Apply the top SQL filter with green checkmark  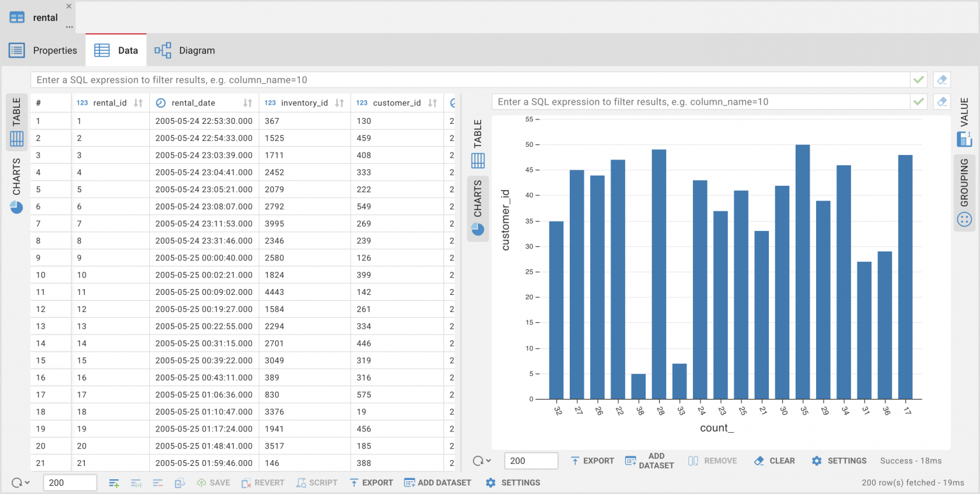click(918, 80)
